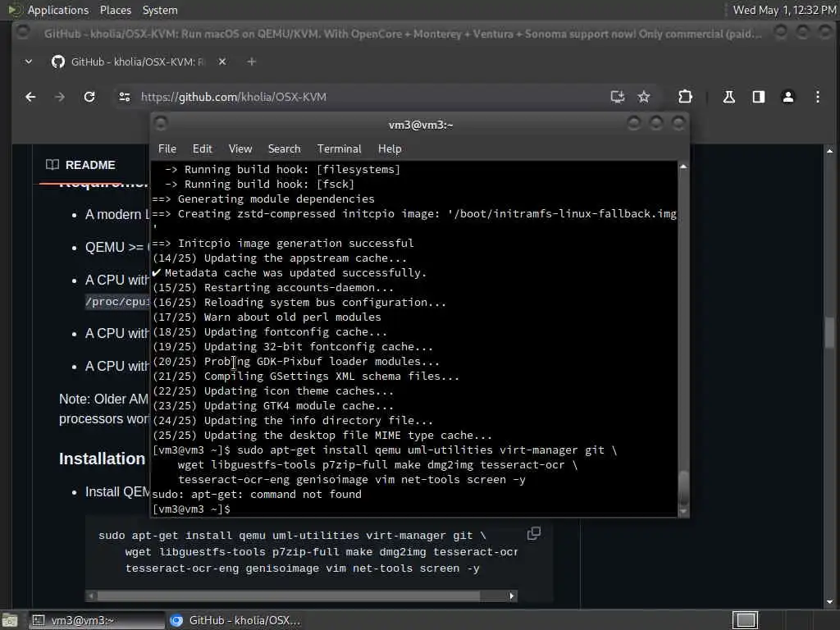This screenshot has height=630, width=840.
Task: Click the browser window menu icon
Action: (22, 33)
